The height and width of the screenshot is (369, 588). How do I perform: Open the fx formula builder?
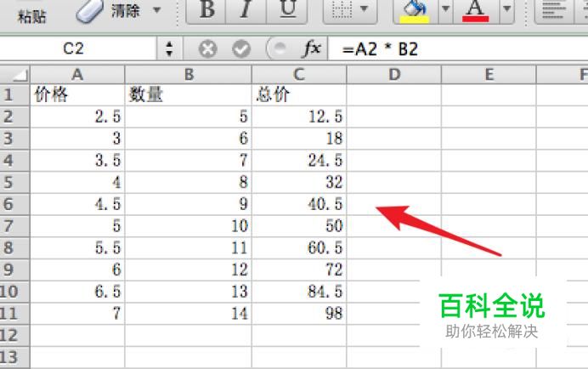coord(312,48)
